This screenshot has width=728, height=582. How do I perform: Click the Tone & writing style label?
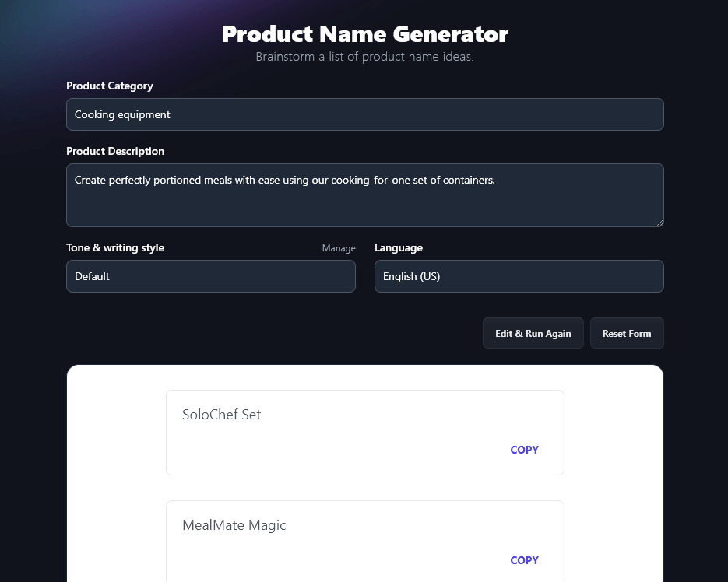pos(114,247)
